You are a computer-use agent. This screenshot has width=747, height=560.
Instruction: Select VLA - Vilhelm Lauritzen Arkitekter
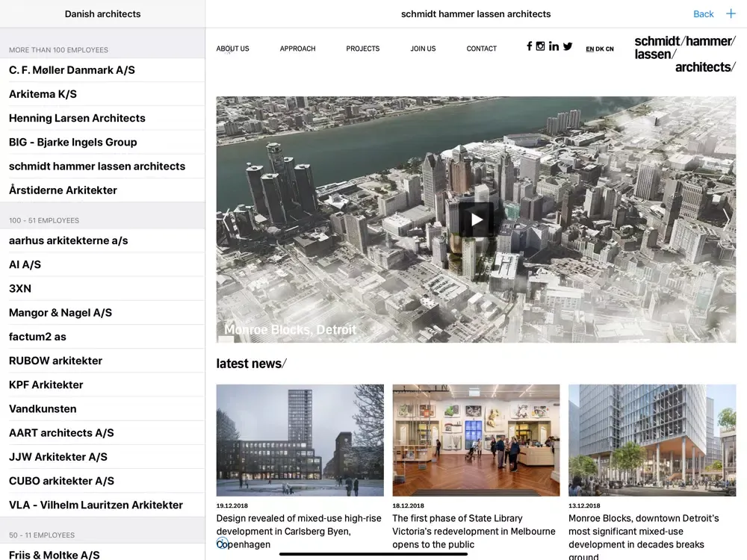coord(102,505)
